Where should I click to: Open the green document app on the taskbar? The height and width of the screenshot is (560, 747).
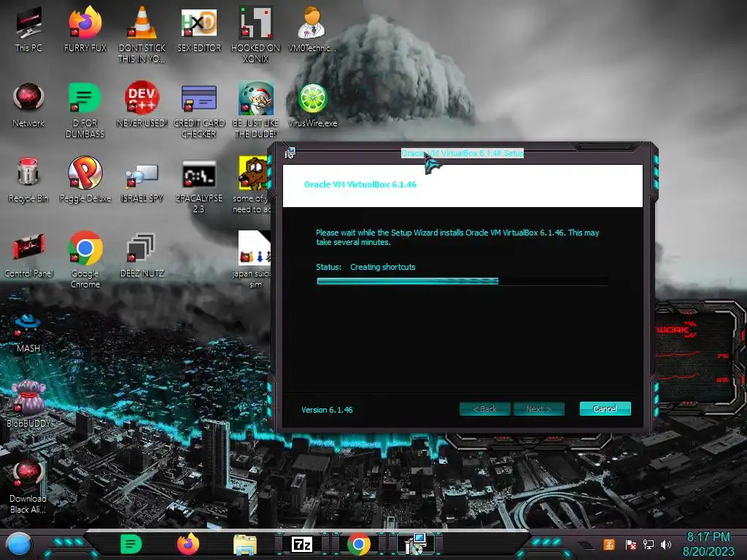131,544
